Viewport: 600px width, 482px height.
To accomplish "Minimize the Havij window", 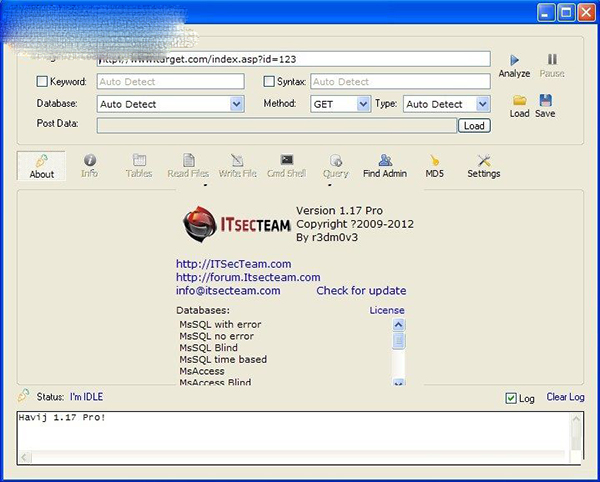I will (546, 13).
